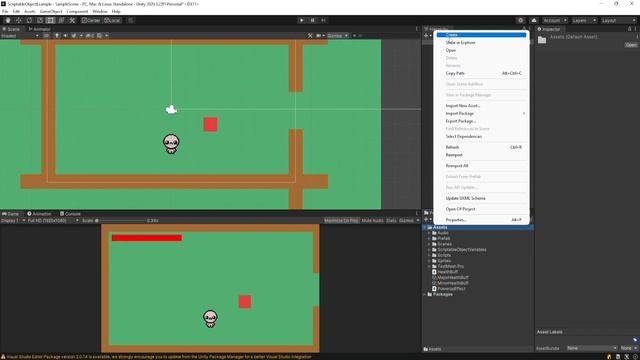Screen dimensions: 640x360
Task: Open the Layout dropdown
Action: pyautogui.click(x=619, y=20)
